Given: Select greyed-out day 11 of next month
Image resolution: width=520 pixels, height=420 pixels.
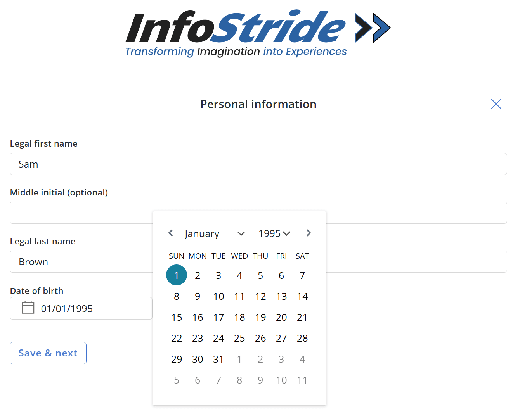Looking at the screenshot, I should (x=302, y=380).
